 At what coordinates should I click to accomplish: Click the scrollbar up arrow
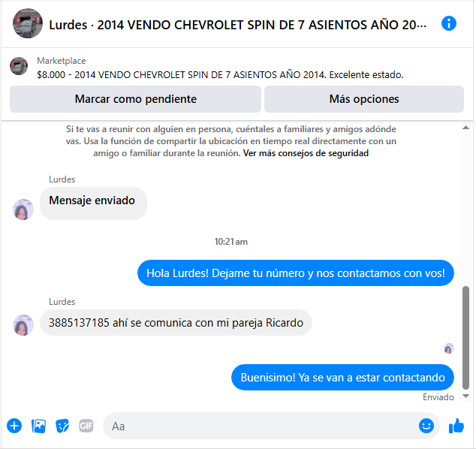[465, 128]
